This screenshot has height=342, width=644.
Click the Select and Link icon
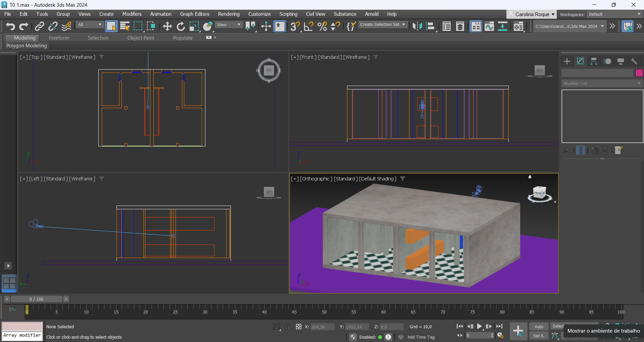click(40, 26)
